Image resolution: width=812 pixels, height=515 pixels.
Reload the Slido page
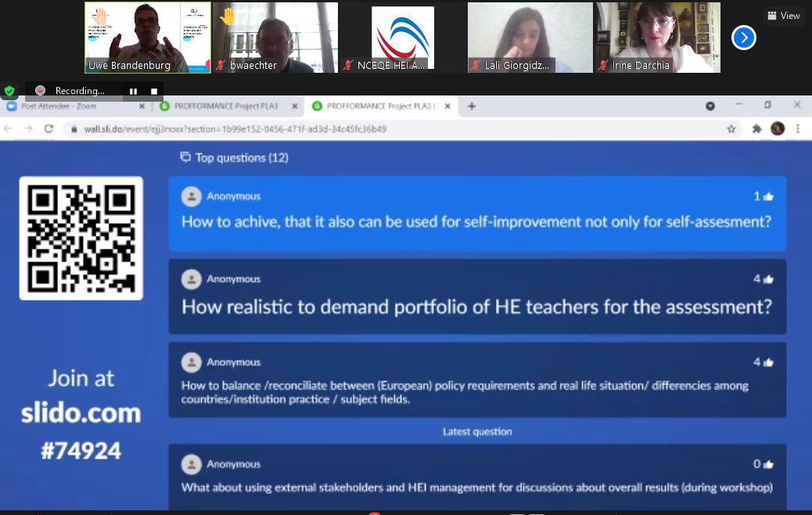(49, 129)
